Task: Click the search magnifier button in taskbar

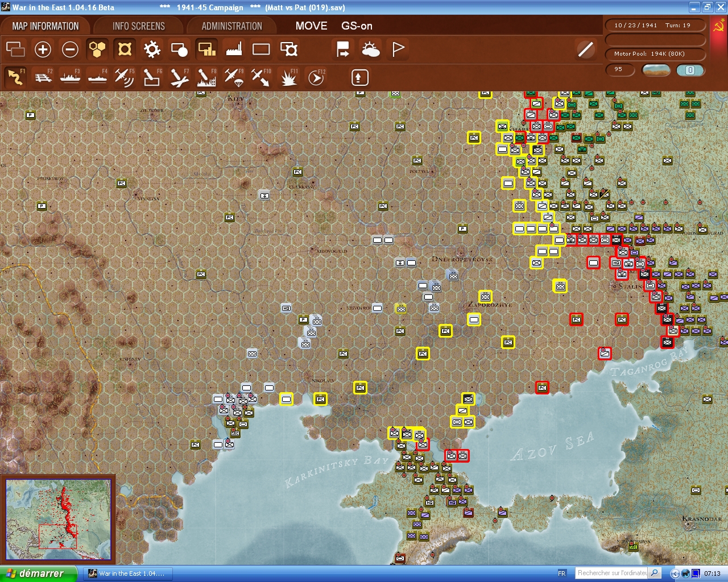Action: [x=655, y=573]
